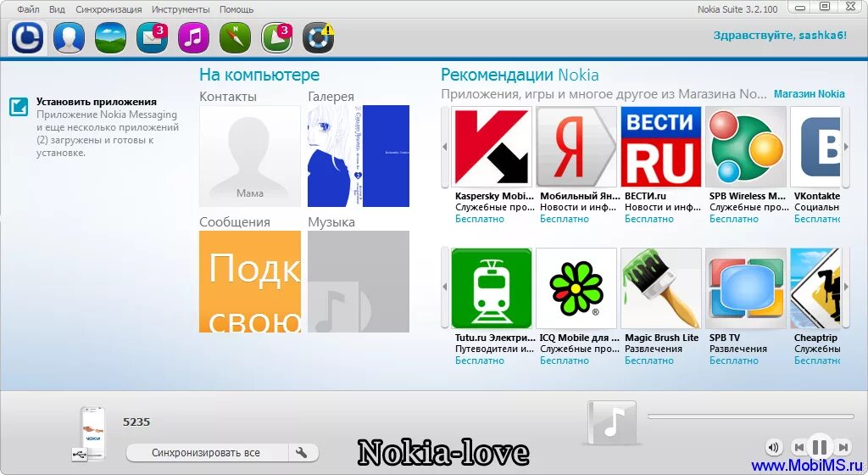Open the support lifebuoy icon with warning
The image size is (868, 475).
pyautogui.click(x=319, y=37)
